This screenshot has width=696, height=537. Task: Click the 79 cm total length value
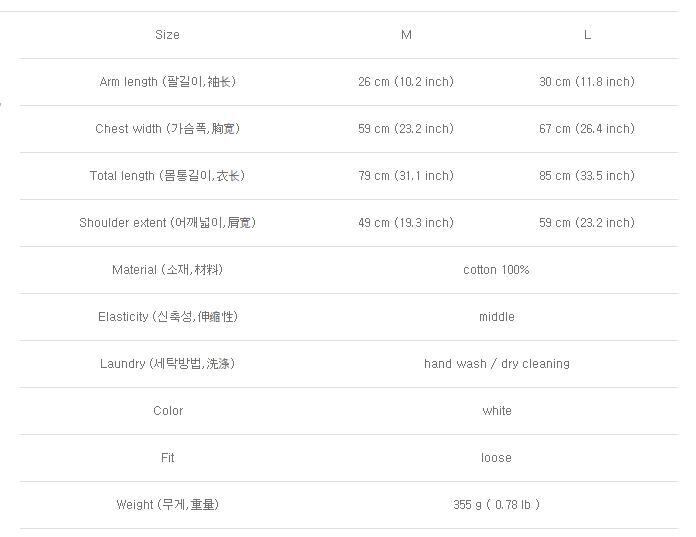coord(405,176)
